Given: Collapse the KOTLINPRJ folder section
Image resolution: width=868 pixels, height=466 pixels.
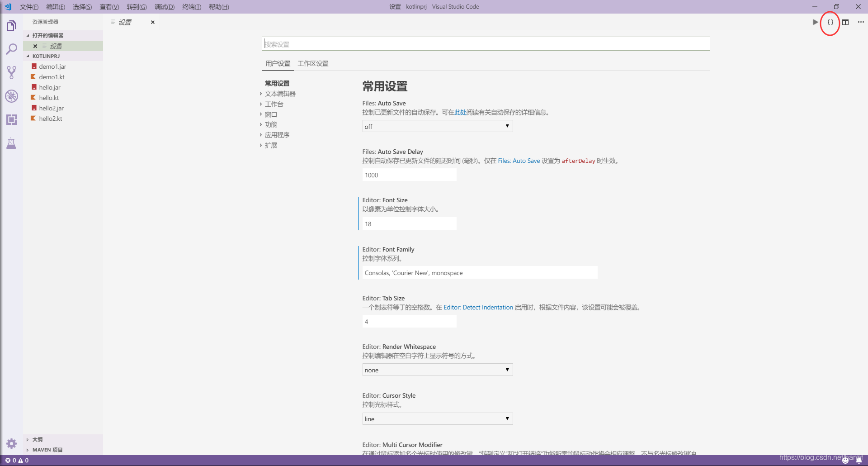Looking at the screenshot, I should (63, 56).
